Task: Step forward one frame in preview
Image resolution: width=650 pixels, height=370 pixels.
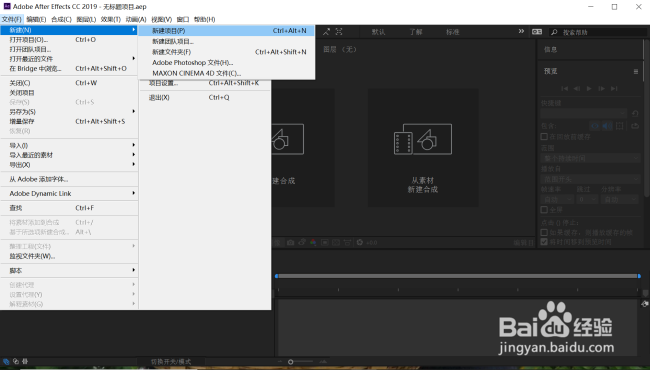Action: click(601, 89)
